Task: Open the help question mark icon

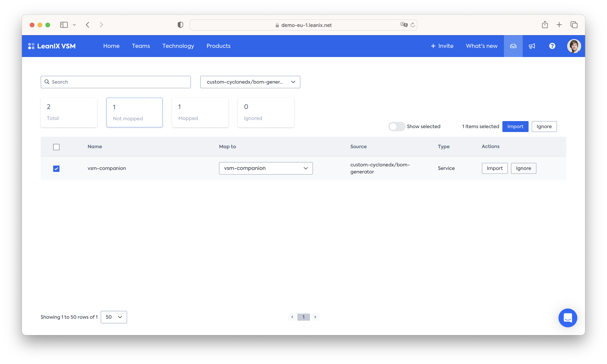Action: 552,46
